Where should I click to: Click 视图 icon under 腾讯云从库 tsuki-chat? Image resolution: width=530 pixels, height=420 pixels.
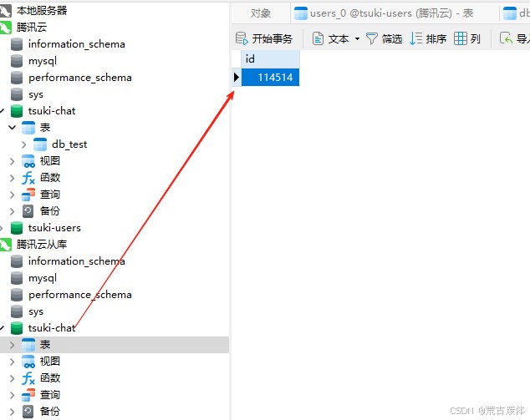[x=28, y=362]
